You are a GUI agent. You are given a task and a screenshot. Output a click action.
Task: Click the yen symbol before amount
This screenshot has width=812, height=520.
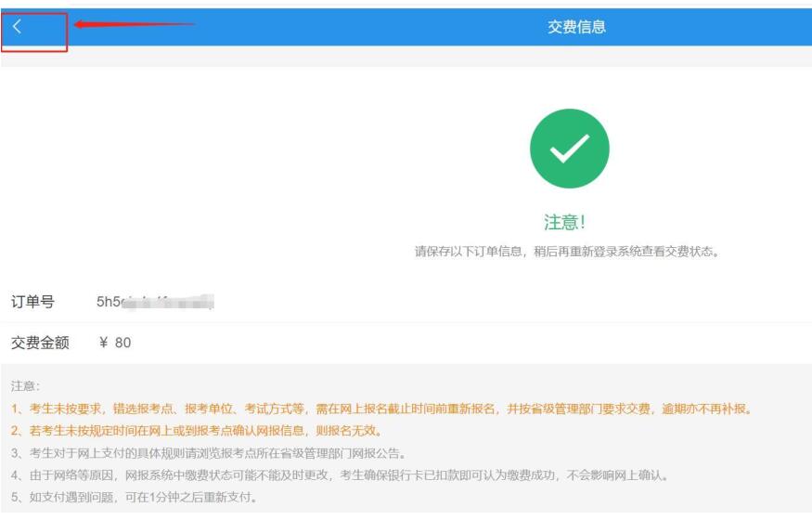[103, 343]
